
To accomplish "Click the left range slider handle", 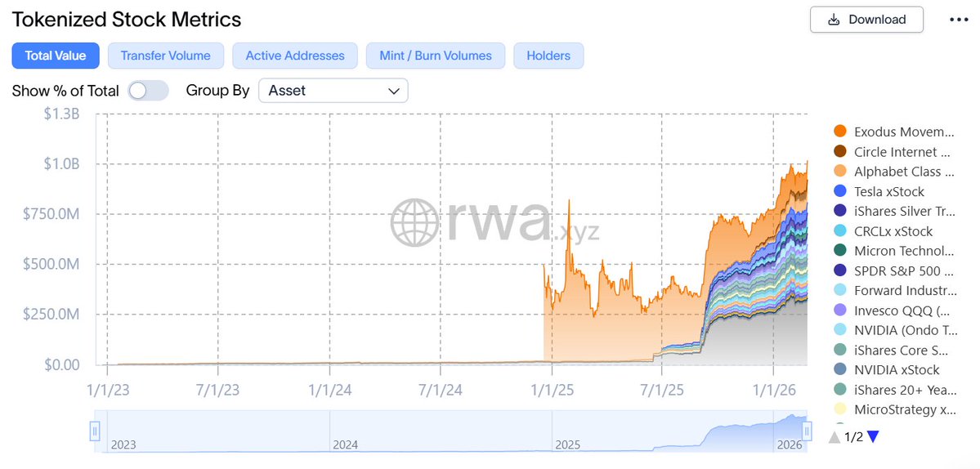I will (x=95, y=431).
